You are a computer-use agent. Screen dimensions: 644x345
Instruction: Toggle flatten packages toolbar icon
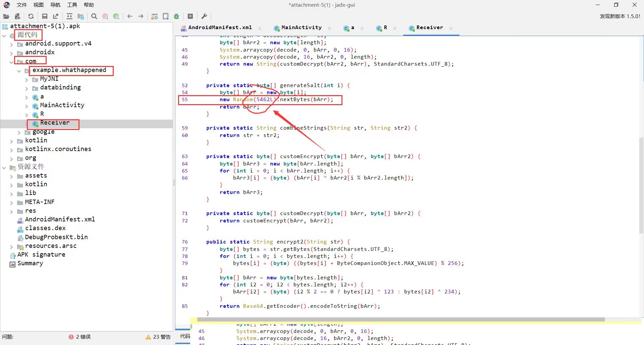tap(80, 16)
